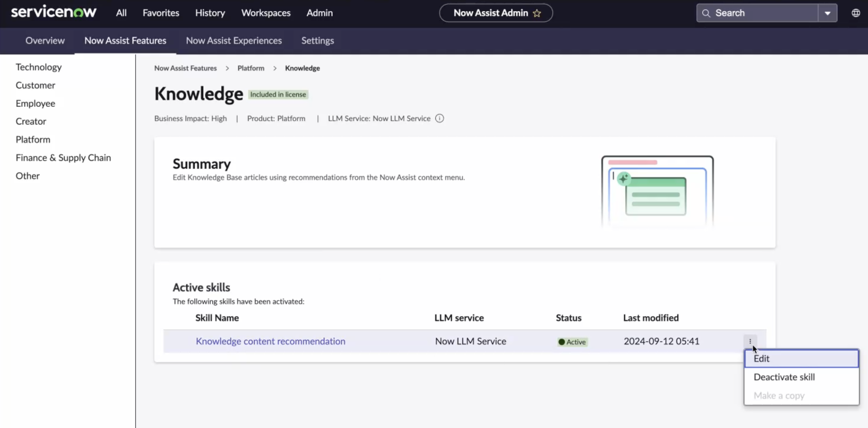This screenshot has height=428, width=868.
Task: Click the Status column header
Action: [x=568, y=318]
